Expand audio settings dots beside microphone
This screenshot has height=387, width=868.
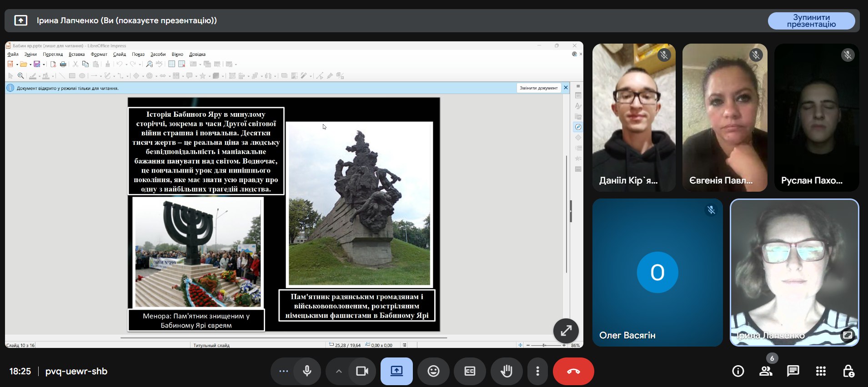click(x=284, y=371)
